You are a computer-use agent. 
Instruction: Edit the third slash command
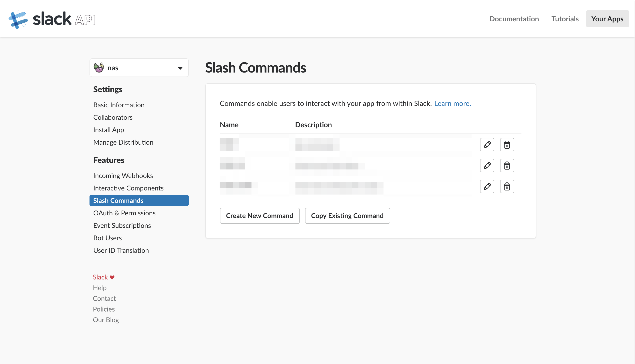pos(487,186)
